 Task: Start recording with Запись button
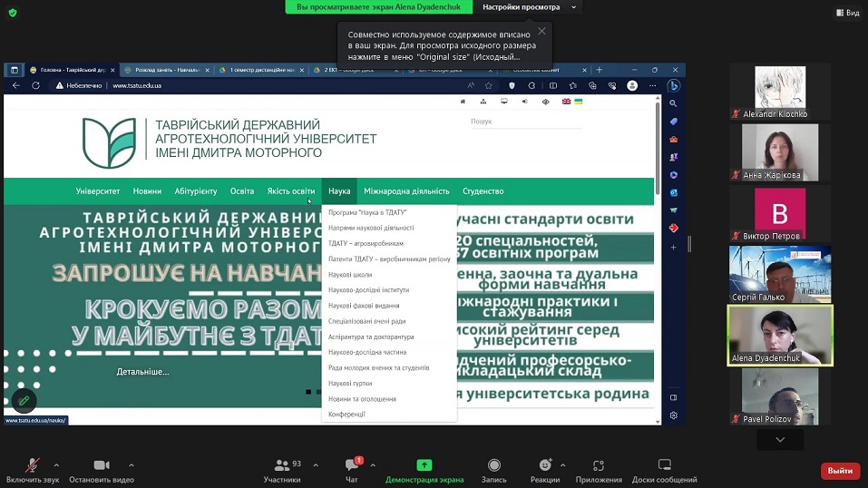tap(493, 471)
